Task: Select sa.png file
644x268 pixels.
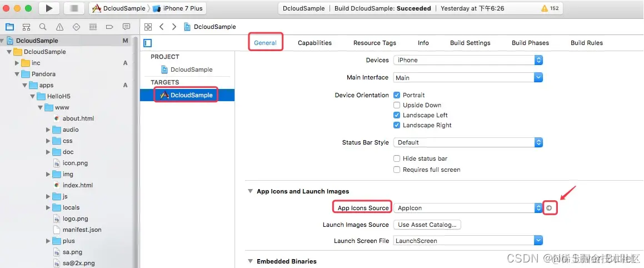Action: point(68,252)
